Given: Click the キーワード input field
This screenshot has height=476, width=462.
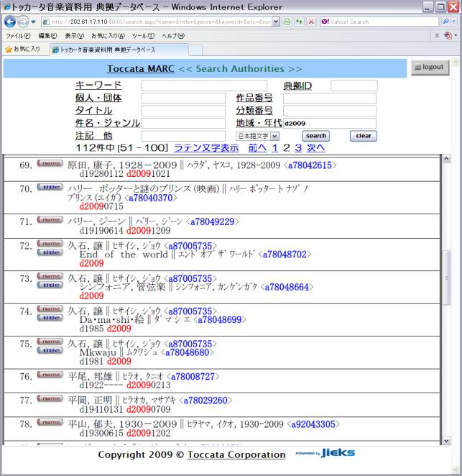Looking at the screenshot, I should [204, 86].
